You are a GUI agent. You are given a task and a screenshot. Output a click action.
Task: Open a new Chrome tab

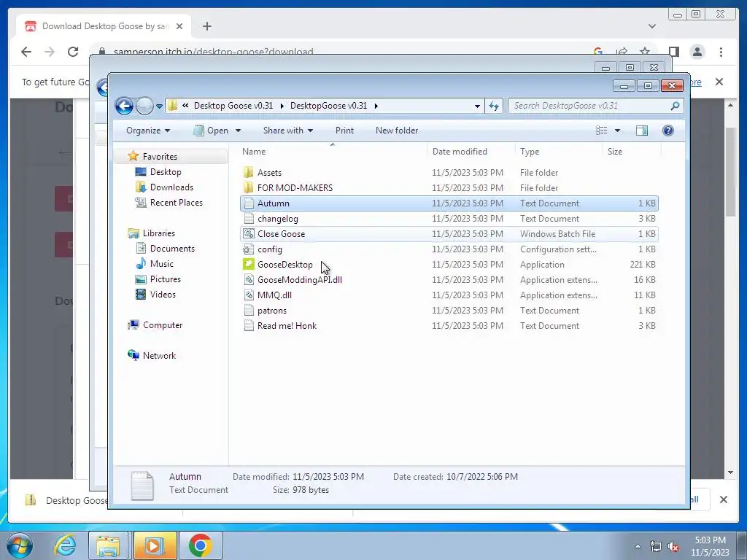(206, 26)
